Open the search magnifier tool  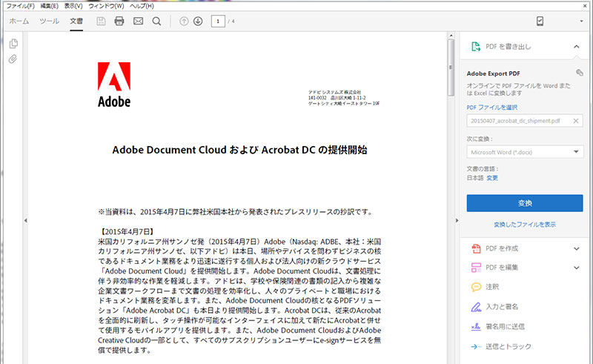coord(156,21)
